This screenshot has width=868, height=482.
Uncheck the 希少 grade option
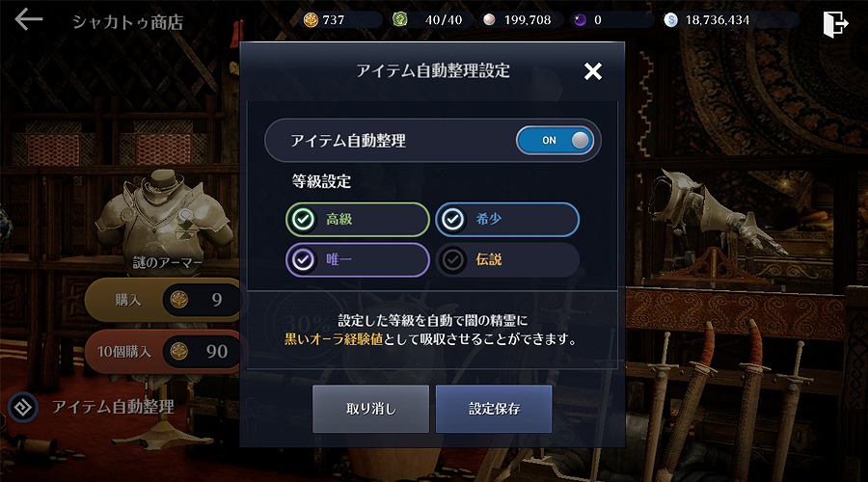[x=507, y=219]
